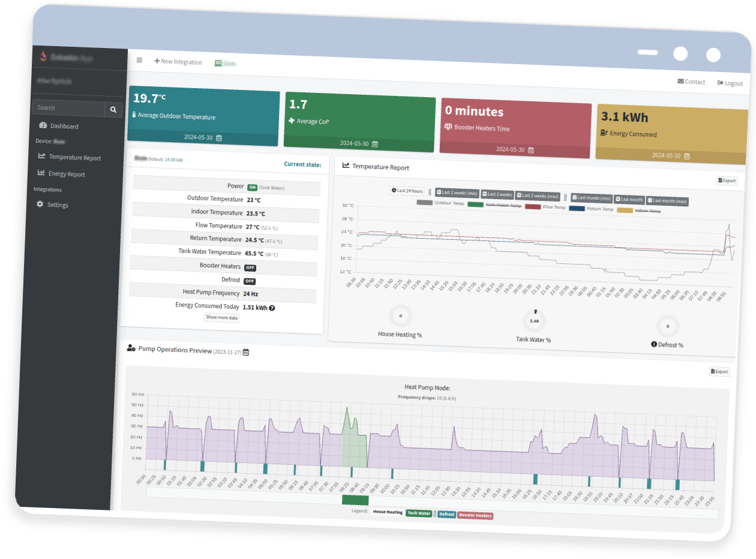Screen dimensions: 756x559
Task: Open calendar icon on Average Outdoor Temperature card
Action: (219, 138)
